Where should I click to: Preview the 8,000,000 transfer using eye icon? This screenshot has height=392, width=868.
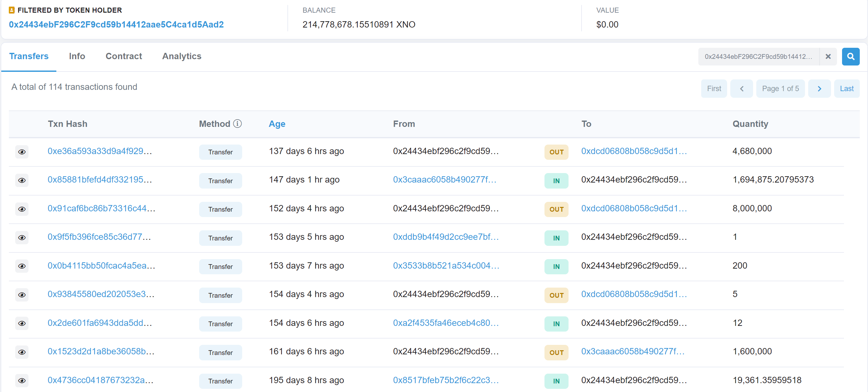tap(22, 209)
